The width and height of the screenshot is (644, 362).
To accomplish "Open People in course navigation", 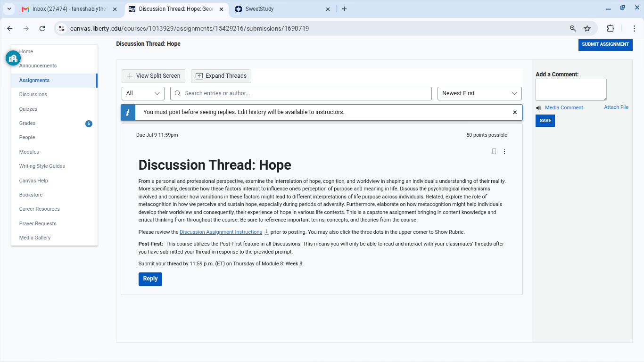I will click(27, 137).
